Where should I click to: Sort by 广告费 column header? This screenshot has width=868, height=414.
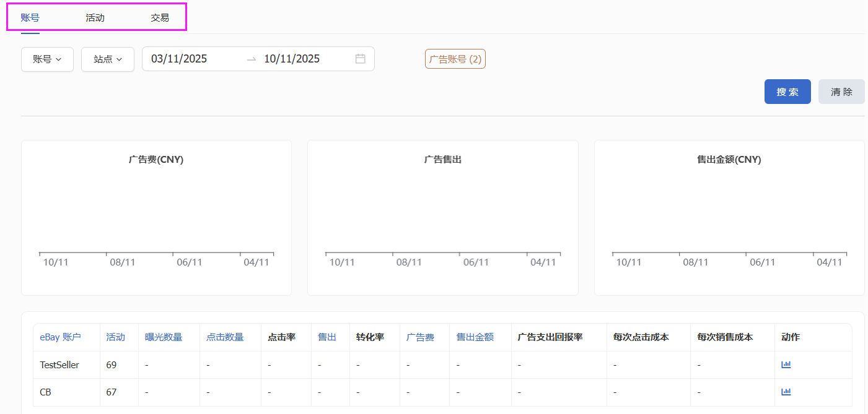coord(420,337)
